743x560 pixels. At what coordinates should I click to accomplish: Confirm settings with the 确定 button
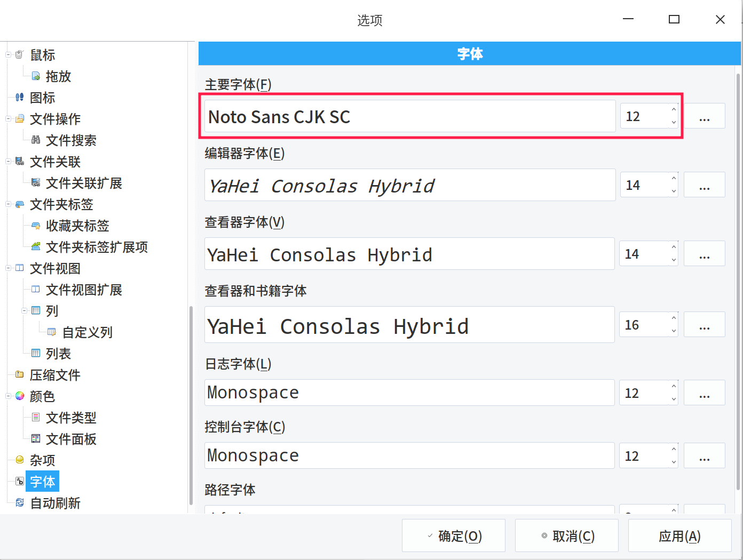click(454, 535)
